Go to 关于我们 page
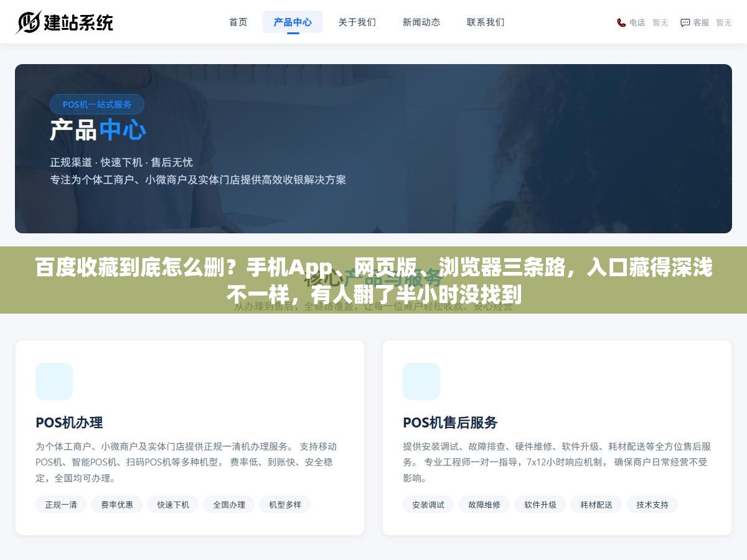Viewport: 747px width, 560px height. (357, 22)
